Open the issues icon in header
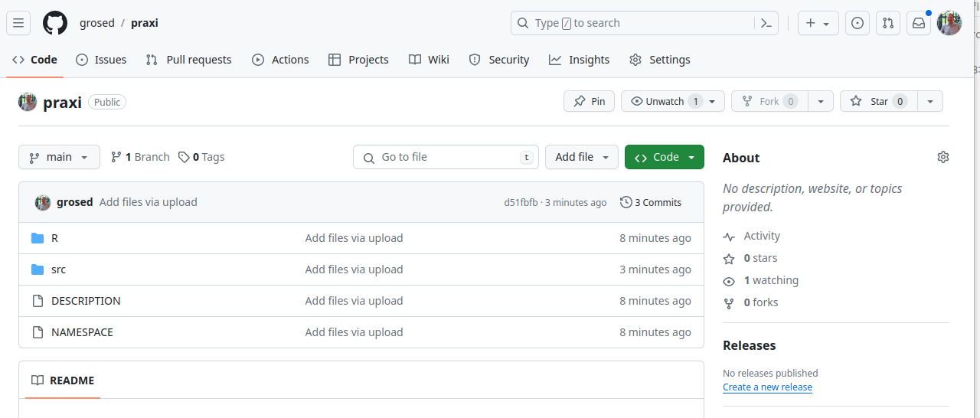Viewport: 980px width, 418px height. pyautogui.click(x=857, y=23)
